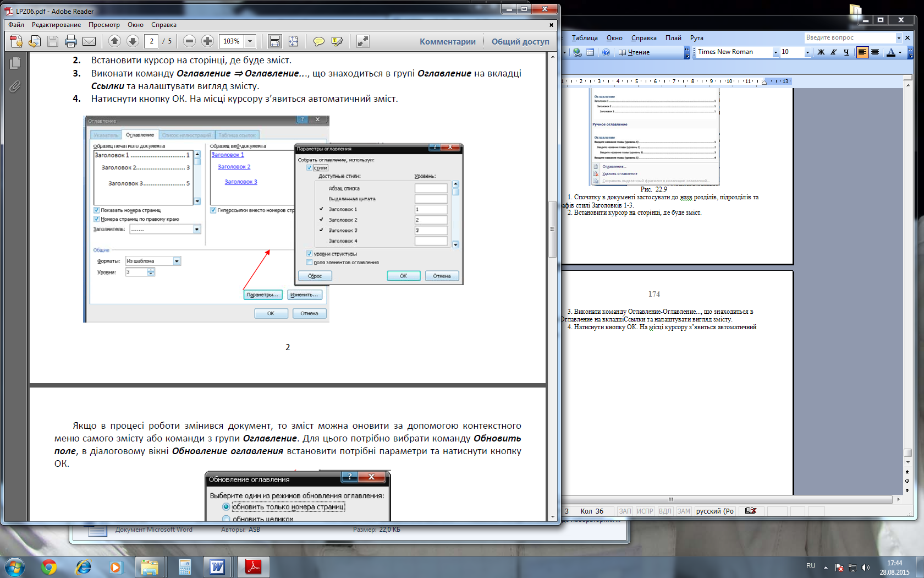Click русский language indicator in Word status bar
Viewport: 924px width, 578px height.
pos(715,511)
